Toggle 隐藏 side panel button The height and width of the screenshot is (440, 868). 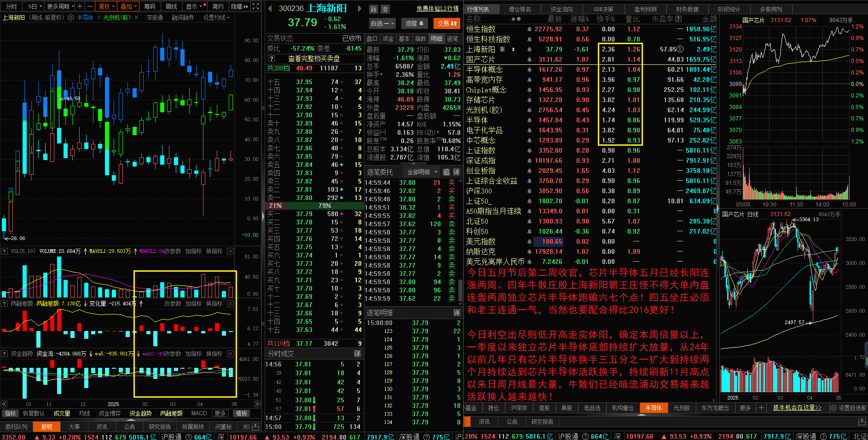[x=239, y=6]
